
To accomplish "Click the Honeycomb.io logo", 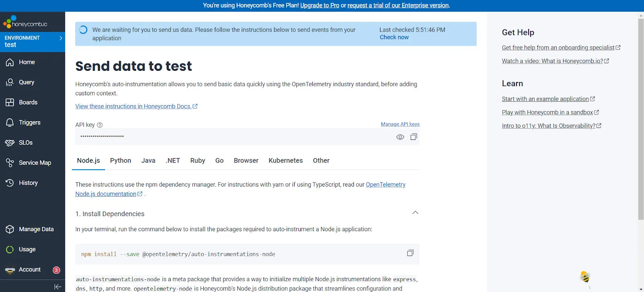I will click(x=25, y=23).
